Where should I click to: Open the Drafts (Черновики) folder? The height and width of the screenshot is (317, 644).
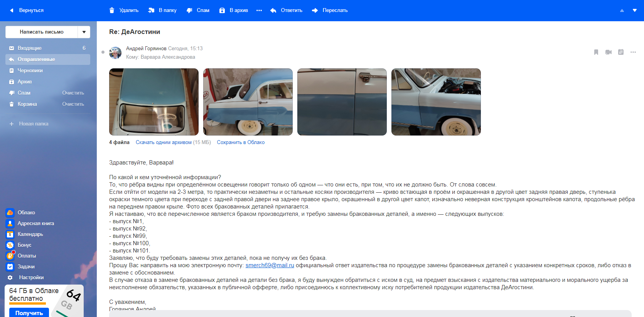point(30,71)
